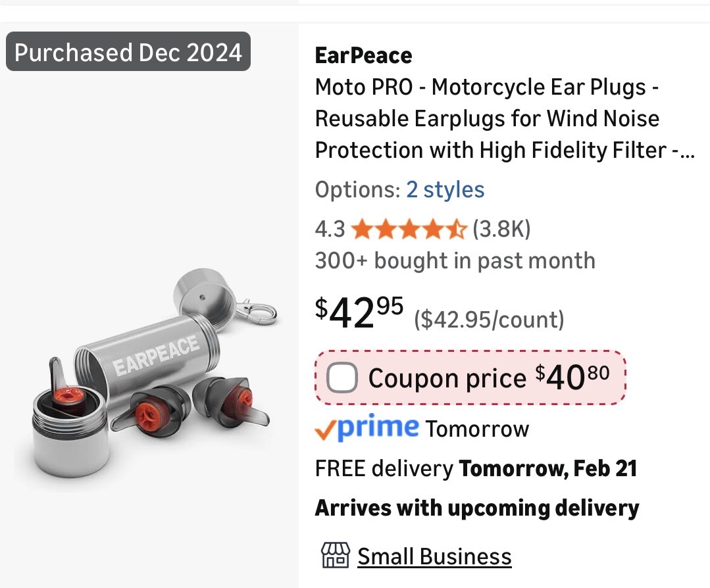Click the 300+ bought in past month text
The width and height of the screenshot is (710, 588).
coord(455,261)
